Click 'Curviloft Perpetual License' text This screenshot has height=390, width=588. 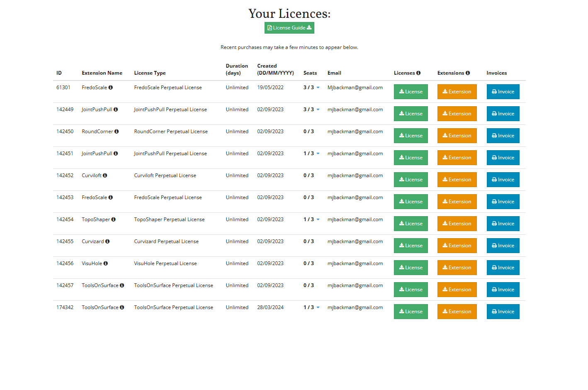click(165, 175)
